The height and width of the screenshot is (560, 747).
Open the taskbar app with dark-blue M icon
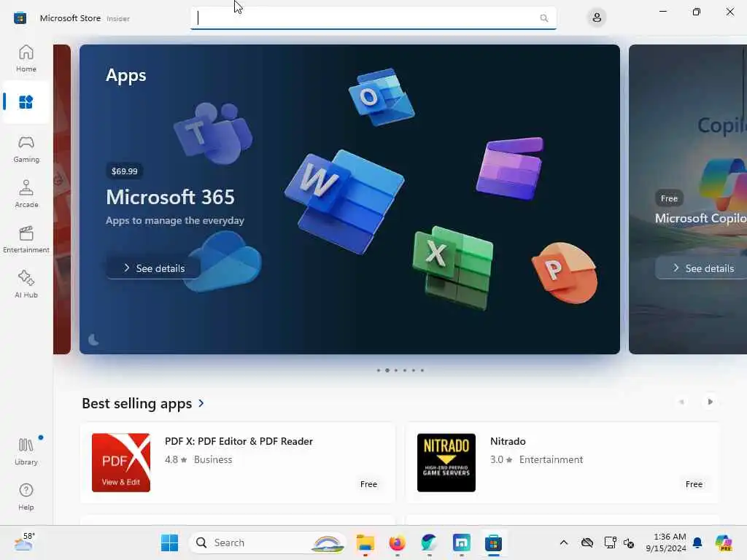tap(462, 542)
